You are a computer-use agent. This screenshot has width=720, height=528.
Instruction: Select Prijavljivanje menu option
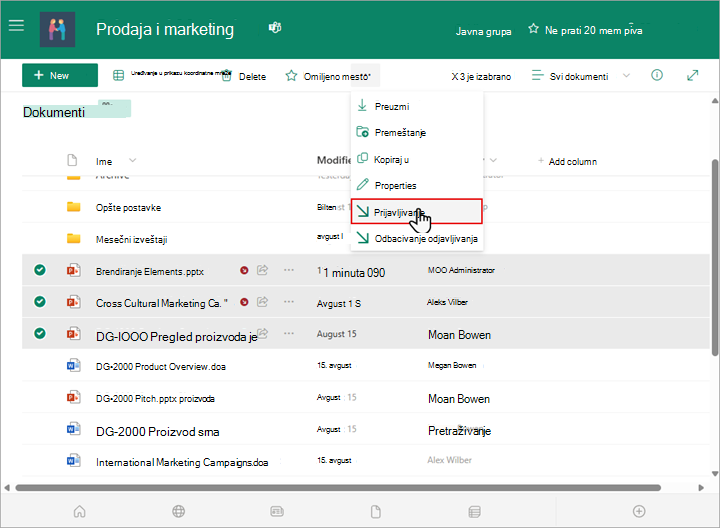[x=416, y=212]
